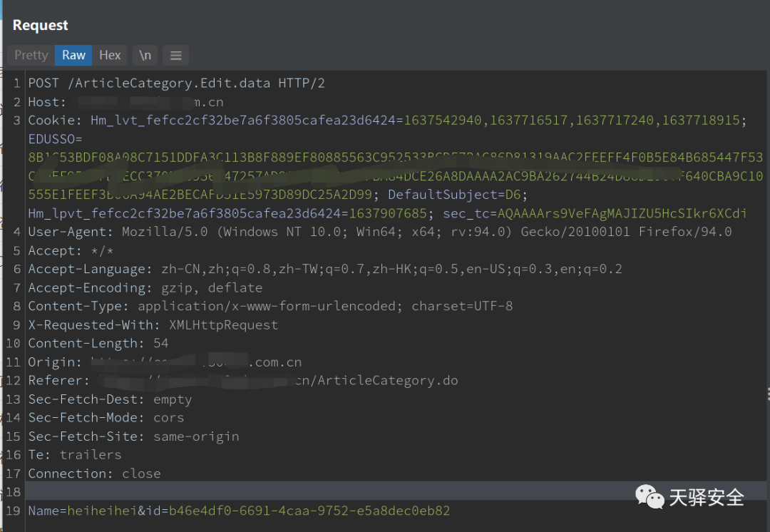Screen dimensions: 770x532
Task: Toggle the \n non-printable characters button
Action: pyautogui.click(x=145, y=55)
